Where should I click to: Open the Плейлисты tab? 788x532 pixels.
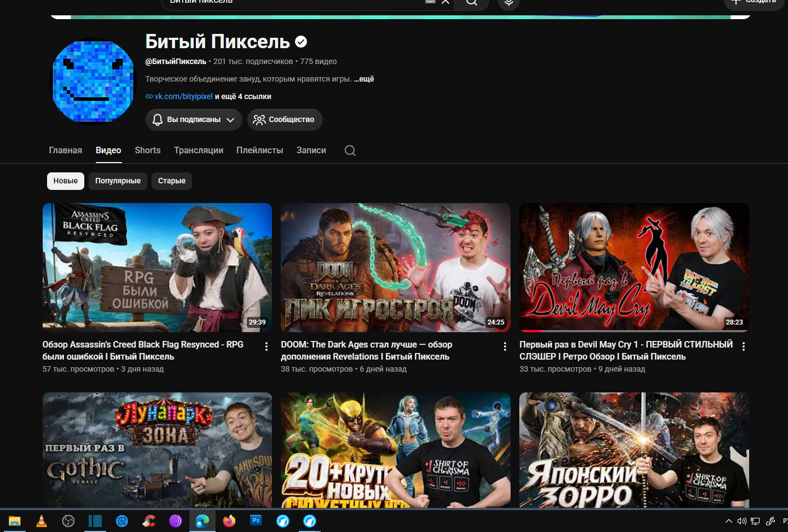(x=260, y=151)
